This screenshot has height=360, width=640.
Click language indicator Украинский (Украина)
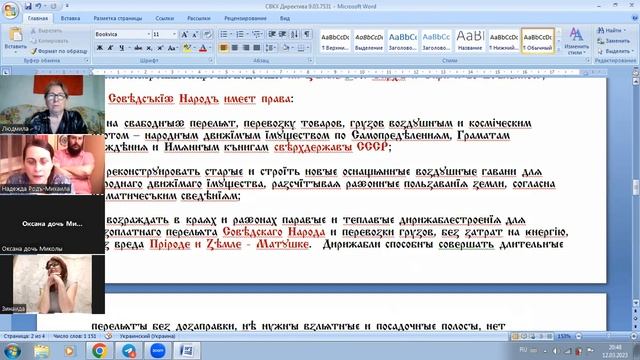147,336
